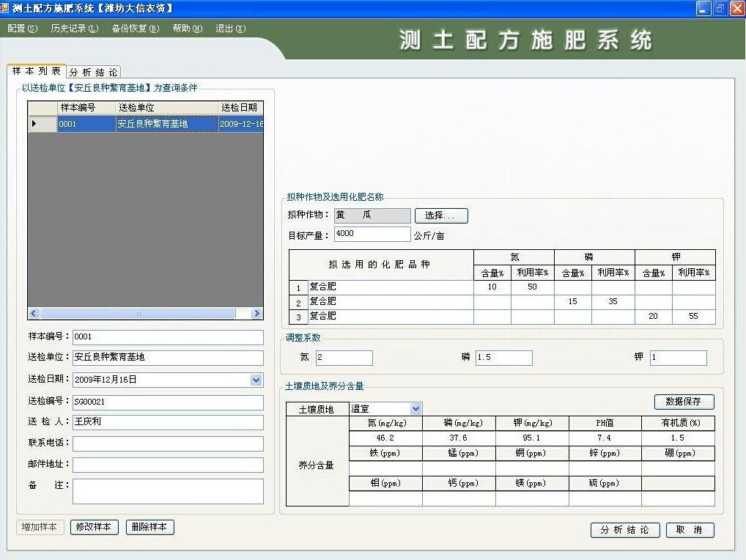746x560 pixels.
Task: Open the 送检日期 date dropdown
Action: tap(256, 380)
